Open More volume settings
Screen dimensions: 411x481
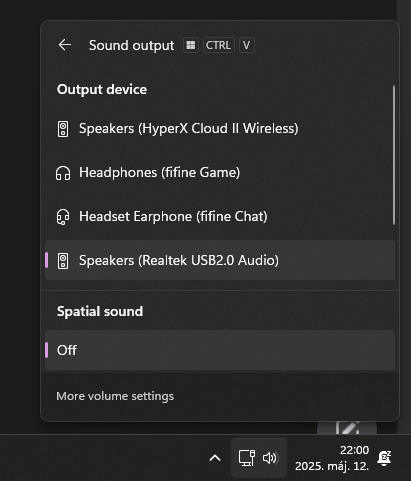[x=115, y=396]
